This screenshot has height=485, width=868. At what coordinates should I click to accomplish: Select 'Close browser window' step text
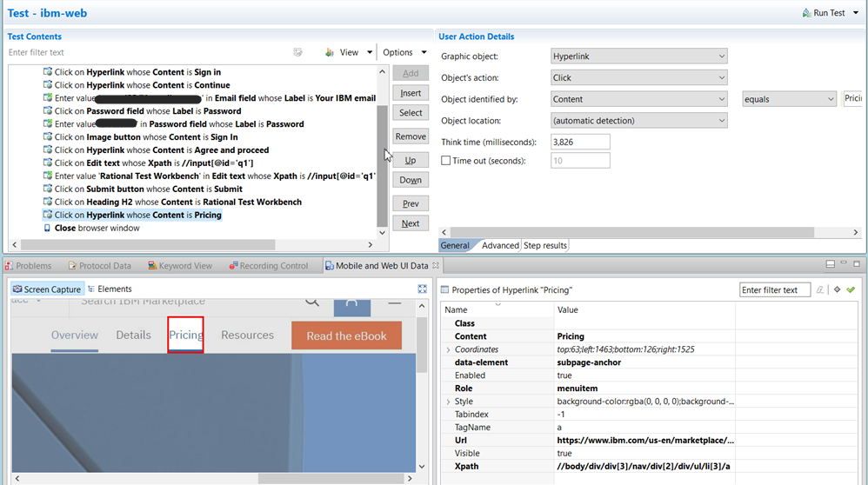pyautogui.click(x=97, y=228)
